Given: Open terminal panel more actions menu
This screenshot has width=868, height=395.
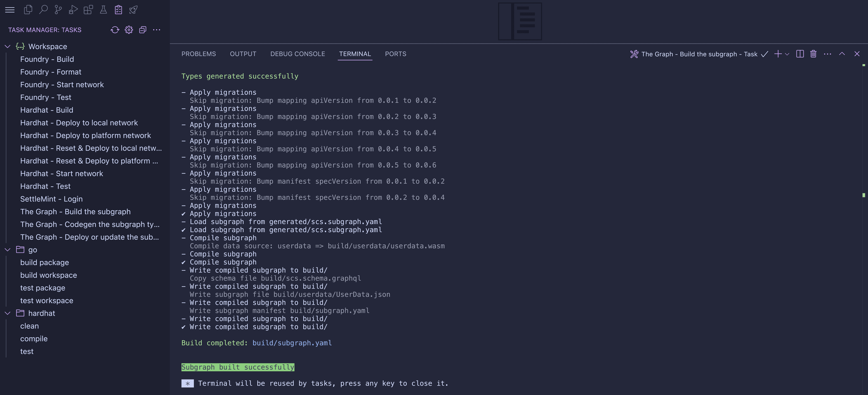Looking at the screenshot, I should (828, 54).
